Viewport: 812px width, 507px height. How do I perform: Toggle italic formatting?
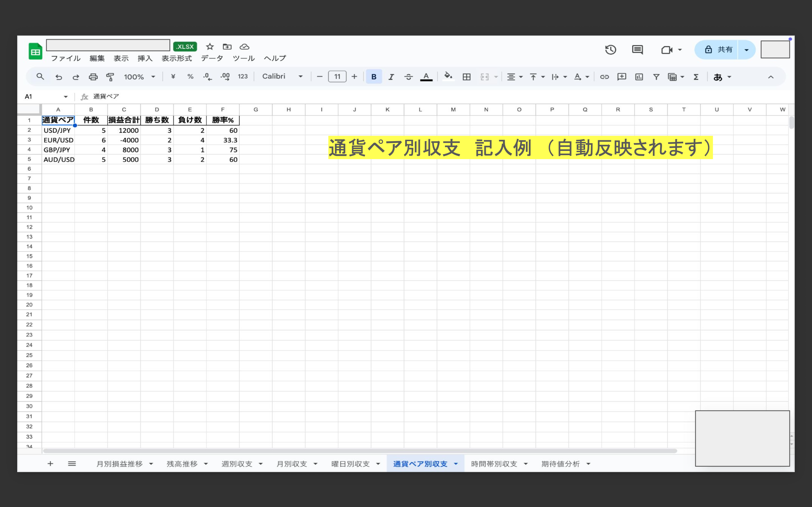(x=391, y=77)
